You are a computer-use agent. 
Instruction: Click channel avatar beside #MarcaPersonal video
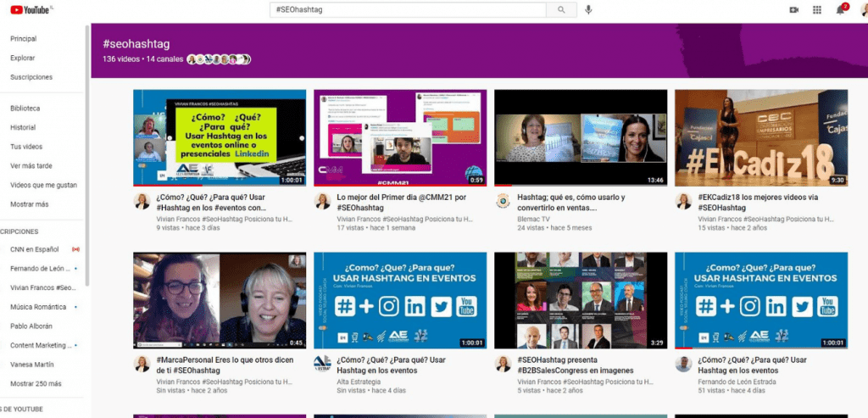[142, 364]
